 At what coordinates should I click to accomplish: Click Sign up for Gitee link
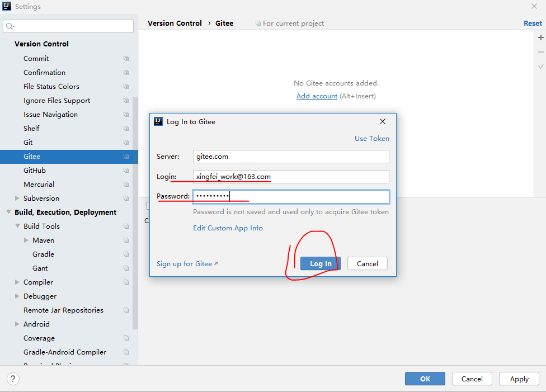pyautogui.click(x=187, y=264)
